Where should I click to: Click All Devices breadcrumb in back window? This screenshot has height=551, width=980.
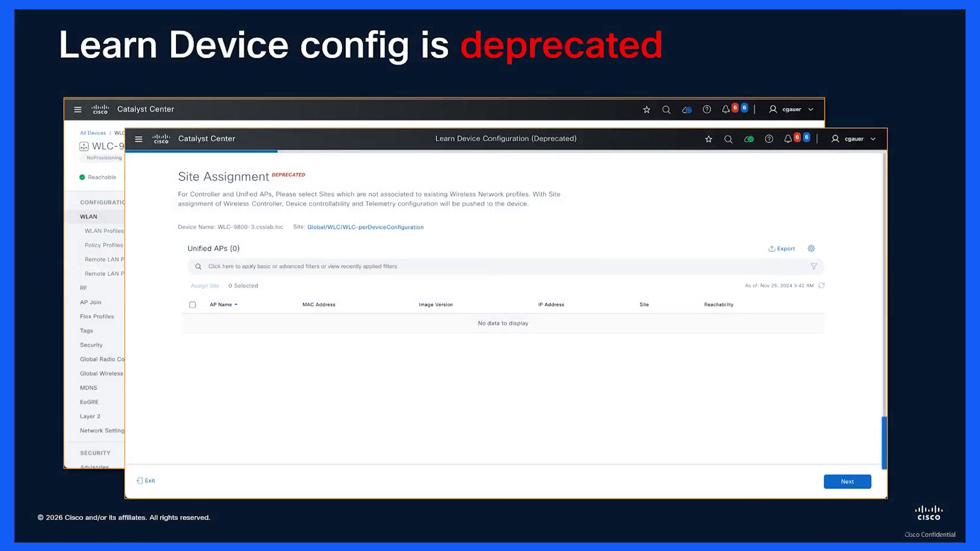[93, 133]
